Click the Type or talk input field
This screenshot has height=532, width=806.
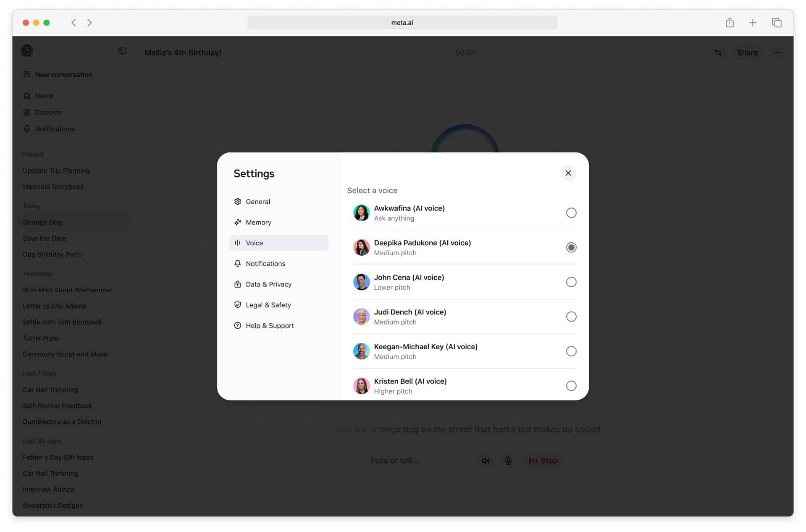(x=420, y=461)
